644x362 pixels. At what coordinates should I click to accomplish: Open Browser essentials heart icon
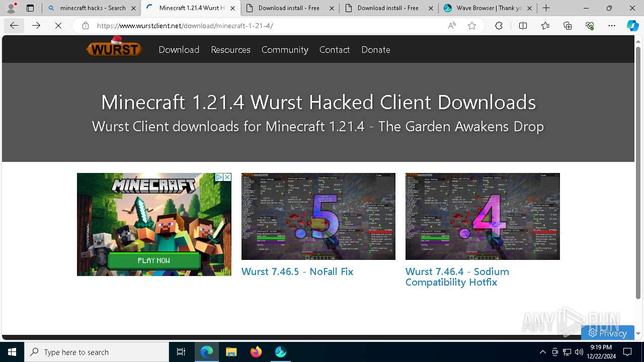[x=590, y=26]
